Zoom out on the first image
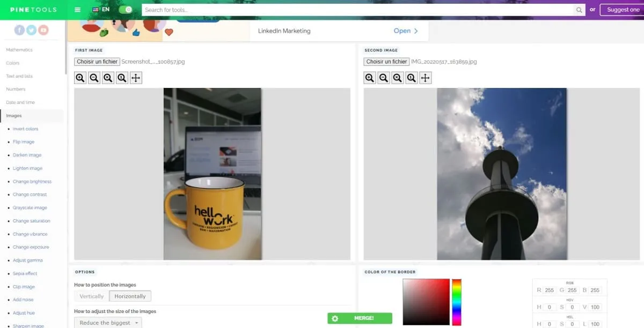The width and height of the screenshot is (644, 328). pos(94,78)
